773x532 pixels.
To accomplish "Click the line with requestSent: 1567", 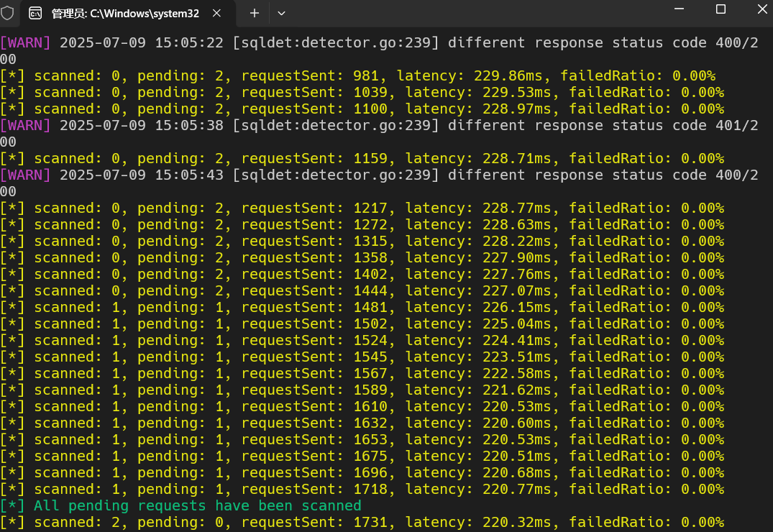I will 362,373.
